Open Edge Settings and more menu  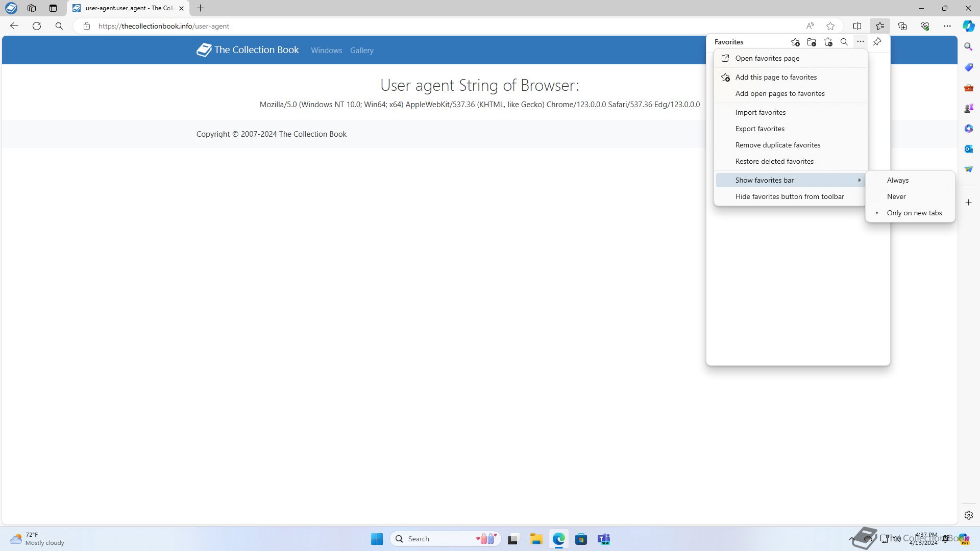coord(947,26)
